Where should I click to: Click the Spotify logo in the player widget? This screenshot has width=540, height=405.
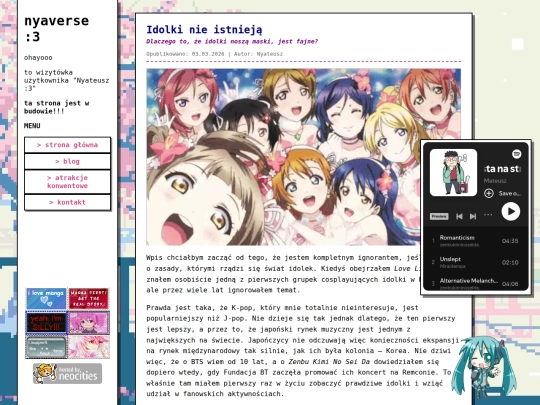(x=516, y=154)
